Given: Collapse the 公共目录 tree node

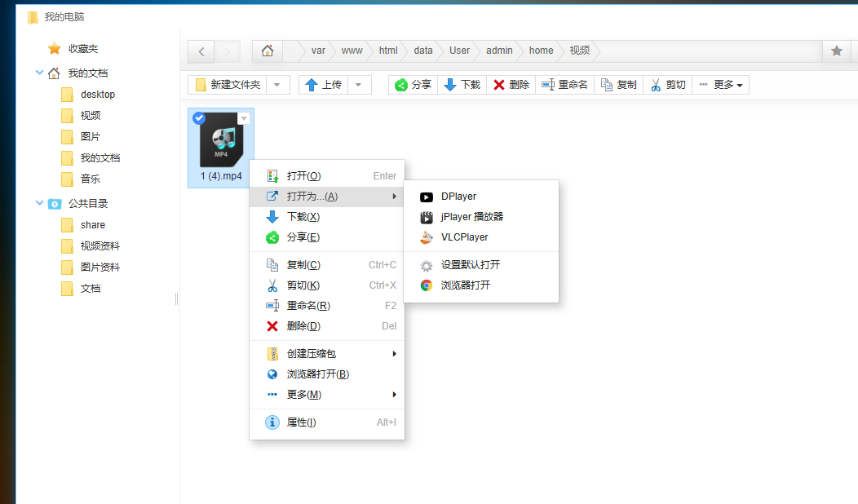Looking at the screenshot, I should point(39,203).
